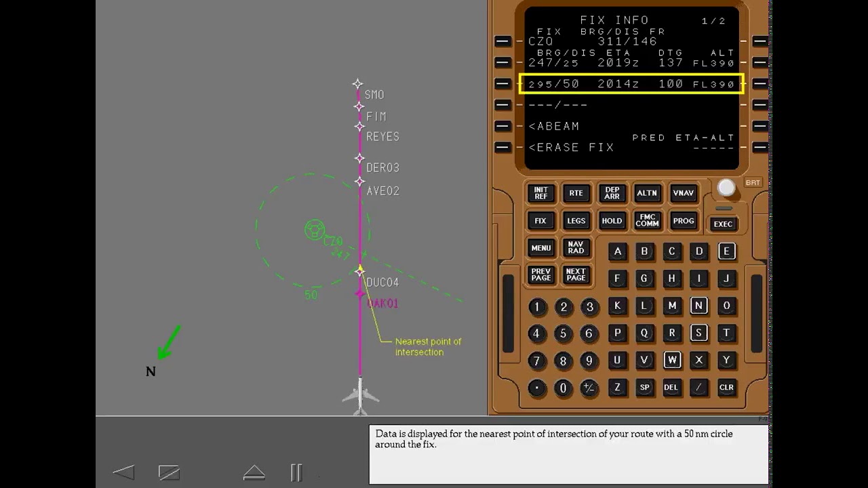
Task: Tap the SP space key
Action: [644, 388]
